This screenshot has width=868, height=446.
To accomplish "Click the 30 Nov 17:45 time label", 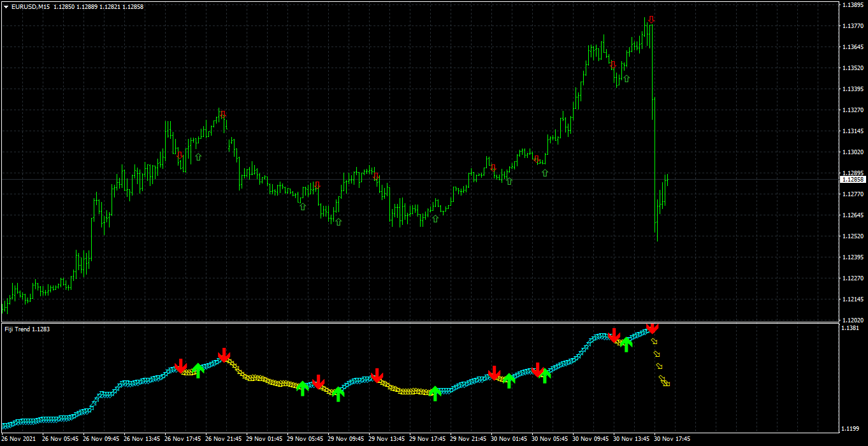I will (672, 439).
